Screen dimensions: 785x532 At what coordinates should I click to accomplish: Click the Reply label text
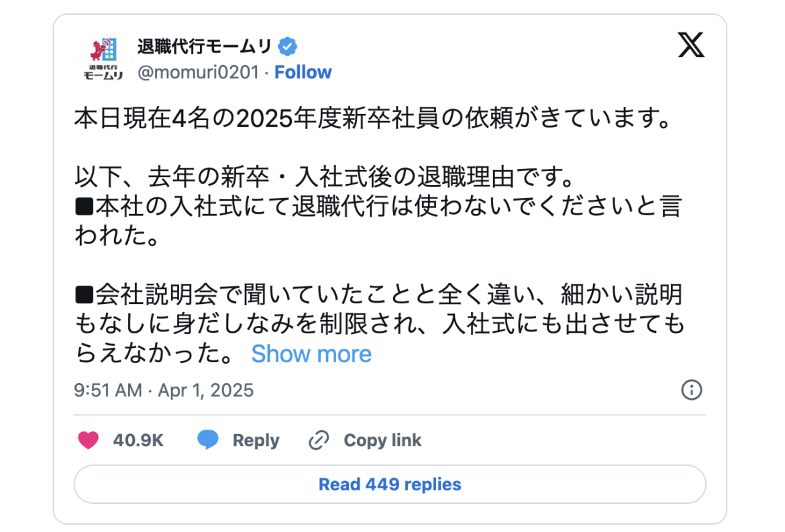255,440
